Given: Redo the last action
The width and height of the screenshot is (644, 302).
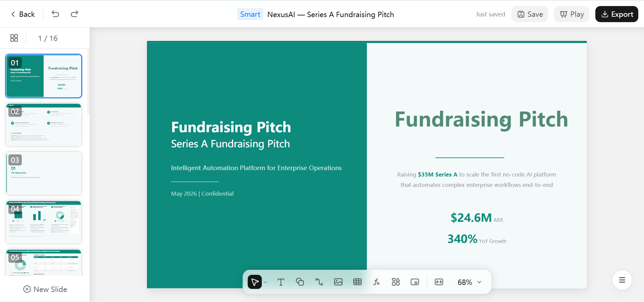Looking at the screenshot, I should pyautogui.click(x=75, y=14).
